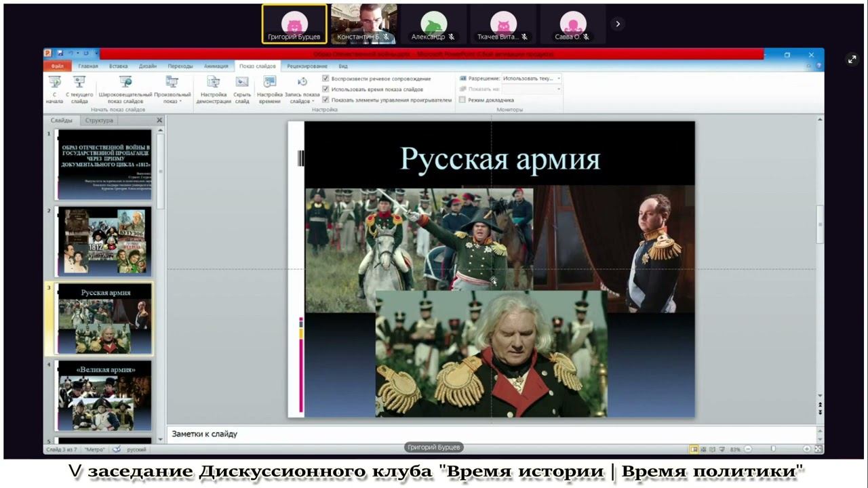This screenshot has width=868, height=488.
Task: Close the slides thumbnail pane
Action: pos(160,121)
